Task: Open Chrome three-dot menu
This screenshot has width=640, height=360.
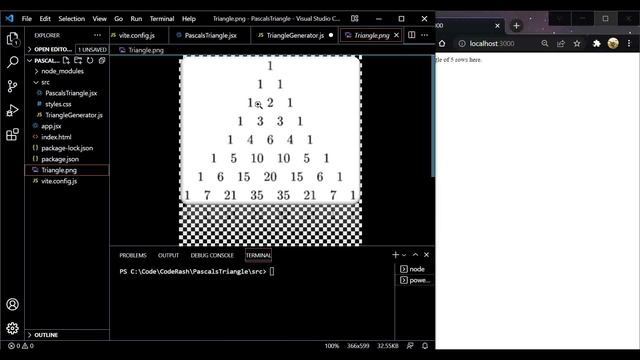Action: [629, 43]
